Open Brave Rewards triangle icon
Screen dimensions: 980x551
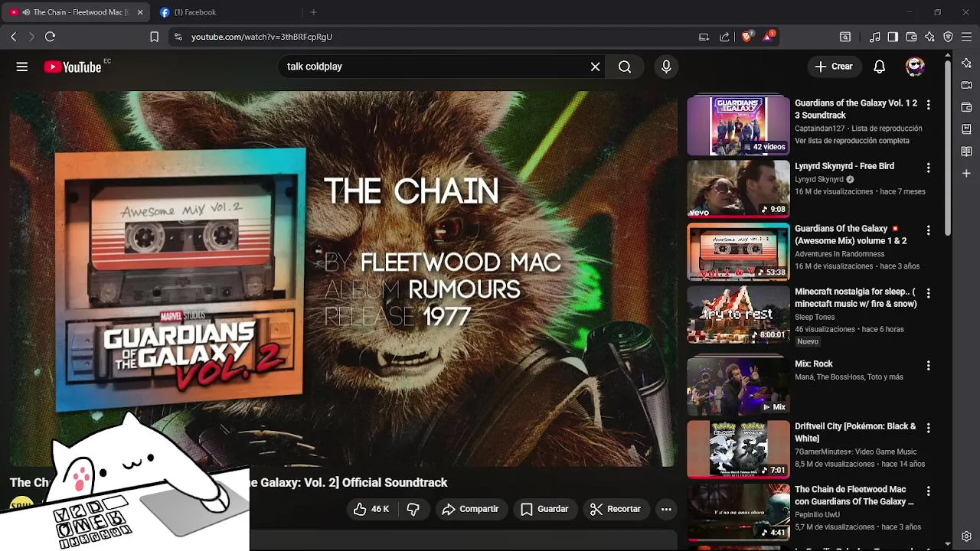click(769, 36)
